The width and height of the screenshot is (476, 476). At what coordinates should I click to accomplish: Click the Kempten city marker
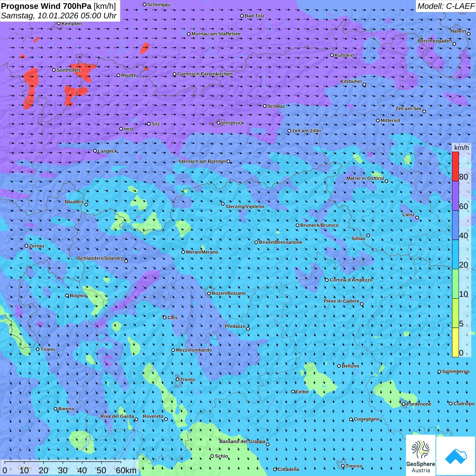tap(59, 23)
